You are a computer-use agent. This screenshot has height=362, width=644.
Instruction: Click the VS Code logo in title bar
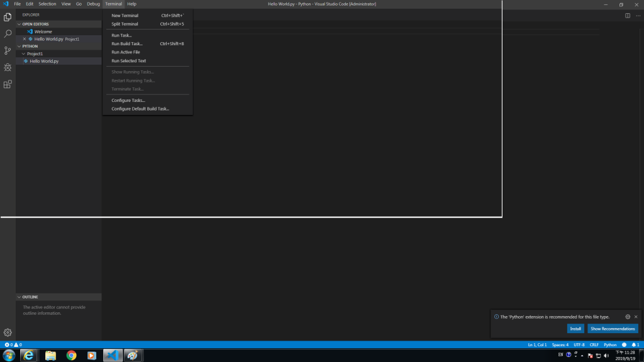click(6, 4)
